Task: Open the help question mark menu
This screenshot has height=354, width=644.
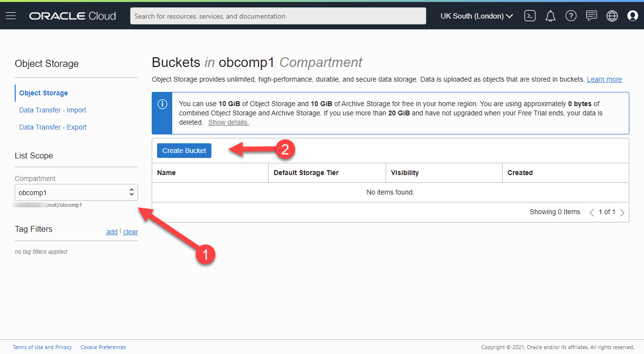Action: (x=571, y=16)
